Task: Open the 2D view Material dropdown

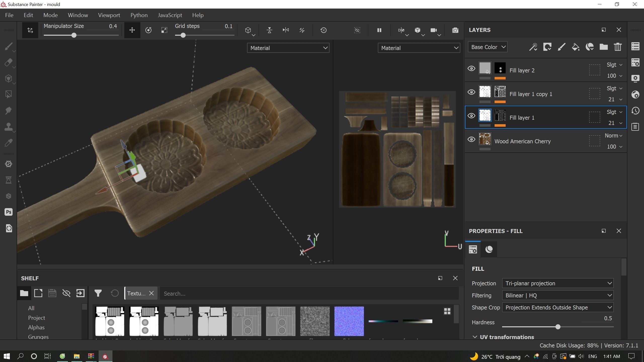Action: [419, 48]
